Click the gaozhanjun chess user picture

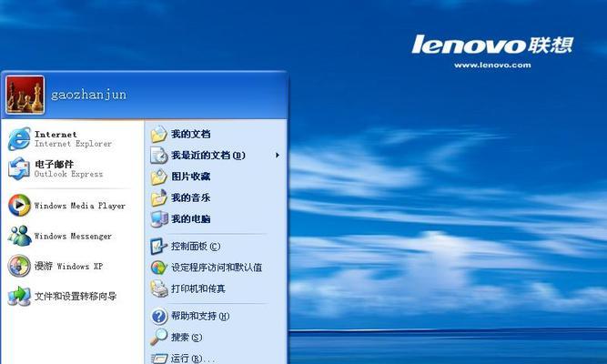point(25,95)
